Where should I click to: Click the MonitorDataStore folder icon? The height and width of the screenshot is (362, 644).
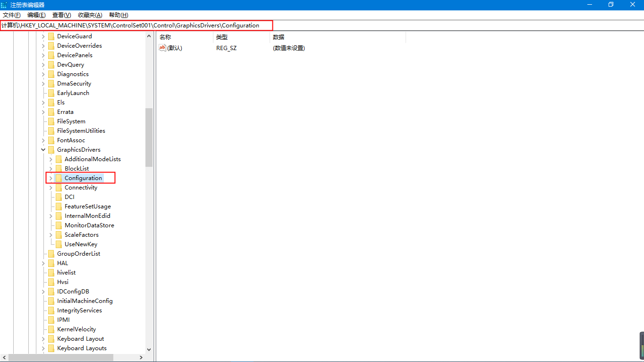click(59, 225)
